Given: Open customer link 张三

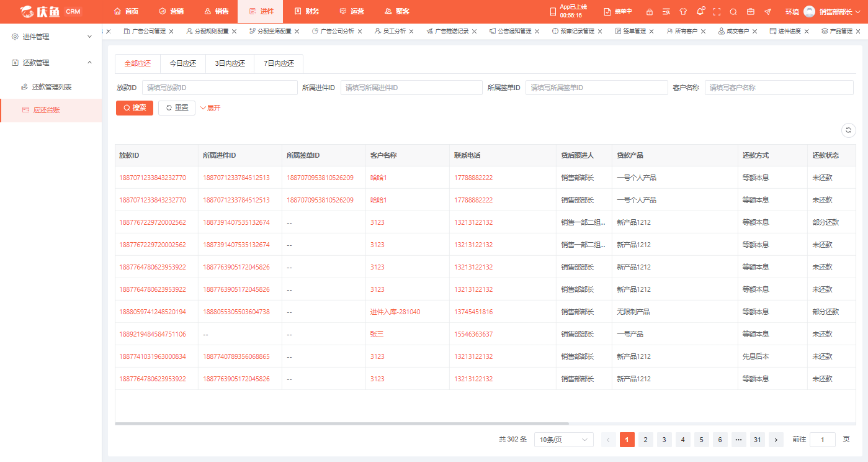Looking at the screenshot, I should (x=377, y=334).
